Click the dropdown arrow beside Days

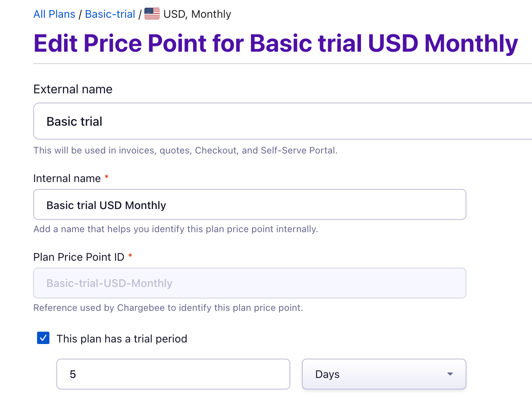[x=450, y=374]
